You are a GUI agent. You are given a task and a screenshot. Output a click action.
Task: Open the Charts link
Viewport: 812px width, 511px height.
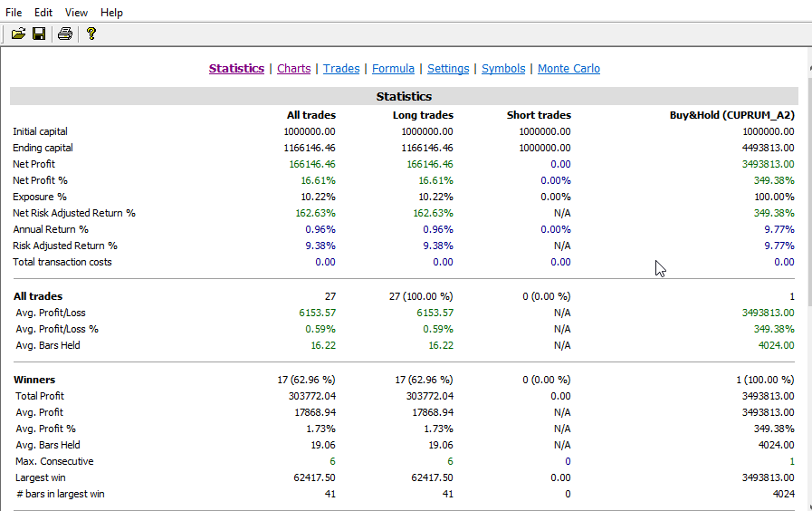[x=293, y=69]
